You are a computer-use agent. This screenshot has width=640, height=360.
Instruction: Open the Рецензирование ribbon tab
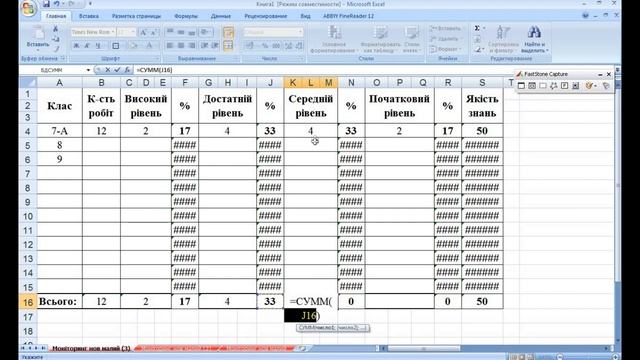tap(266, 16)
